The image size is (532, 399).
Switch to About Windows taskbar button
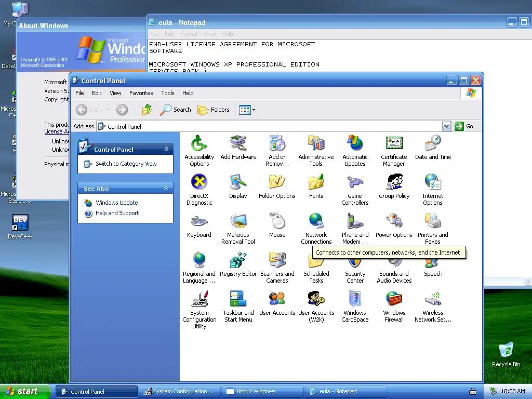click(262, 392)
